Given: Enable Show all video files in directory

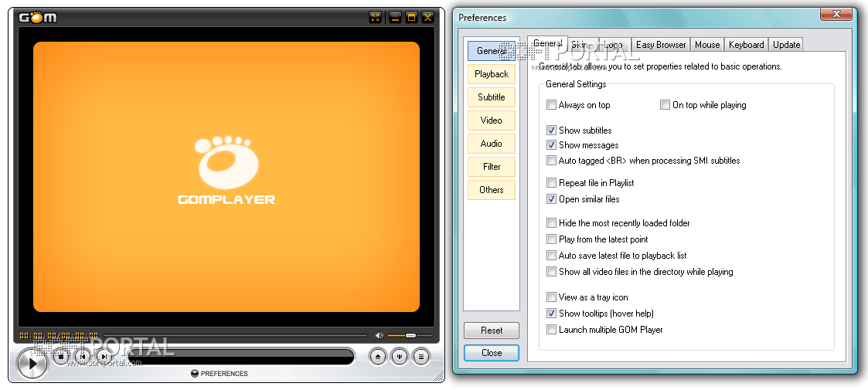Looking at the screenshot, I should [551, 272].
